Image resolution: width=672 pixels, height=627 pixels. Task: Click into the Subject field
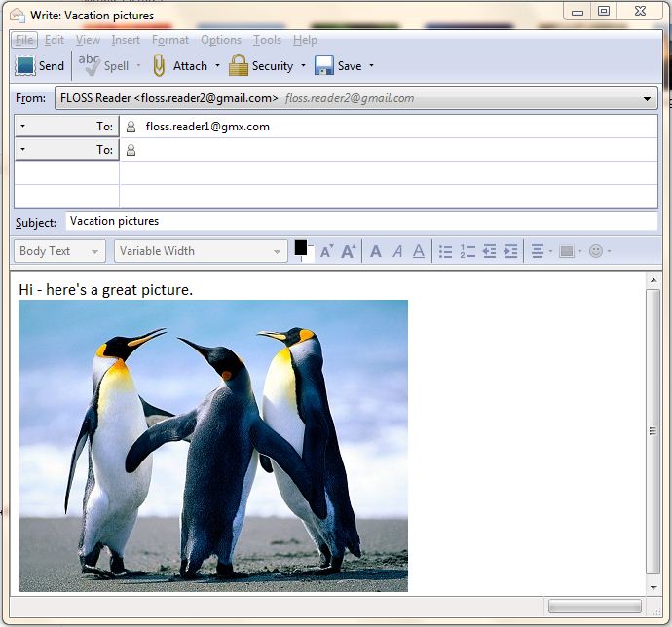pos(360,221)
